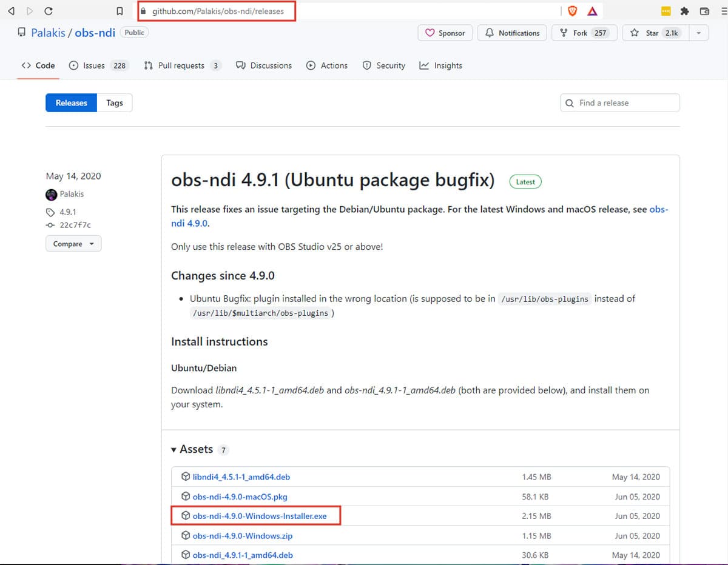Image resolution: width=728 pixels, height=565 pixels.
Task: Click the browser reload icon
Action: (49, 11)
